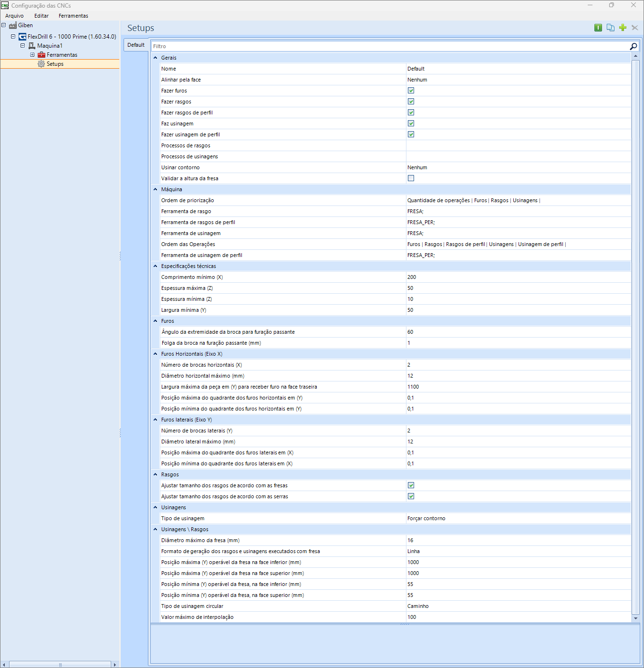The width and height of the screenshot is (644, 668).
Task: Expand the Ferramentas tree node
Action: point(32,55)
